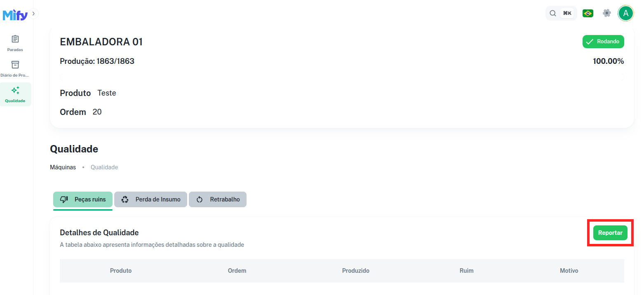
Task: Click the Motivo column header
Action: [569, 271]
